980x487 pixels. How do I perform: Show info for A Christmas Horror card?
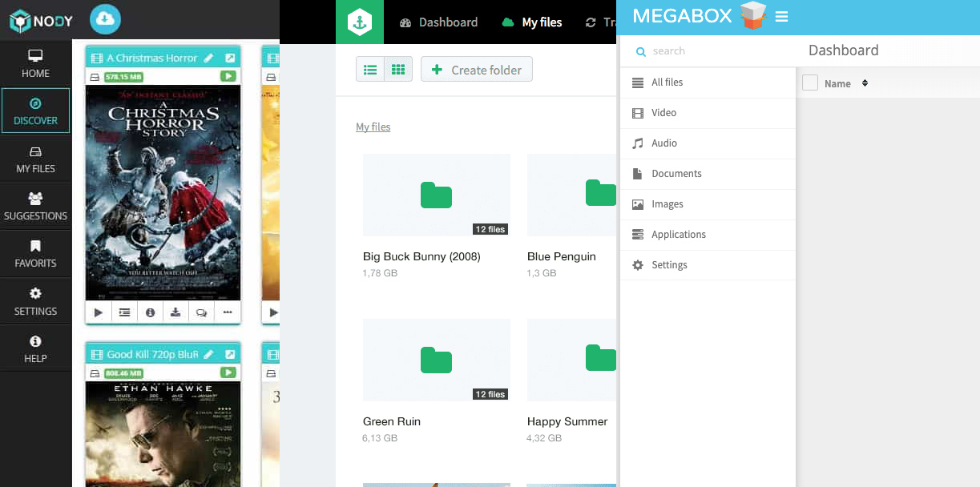(x=150, y=312)
